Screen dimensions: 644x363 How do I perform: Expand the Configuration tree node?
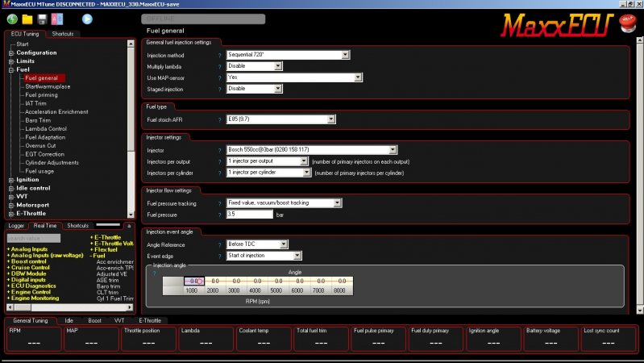11,53
